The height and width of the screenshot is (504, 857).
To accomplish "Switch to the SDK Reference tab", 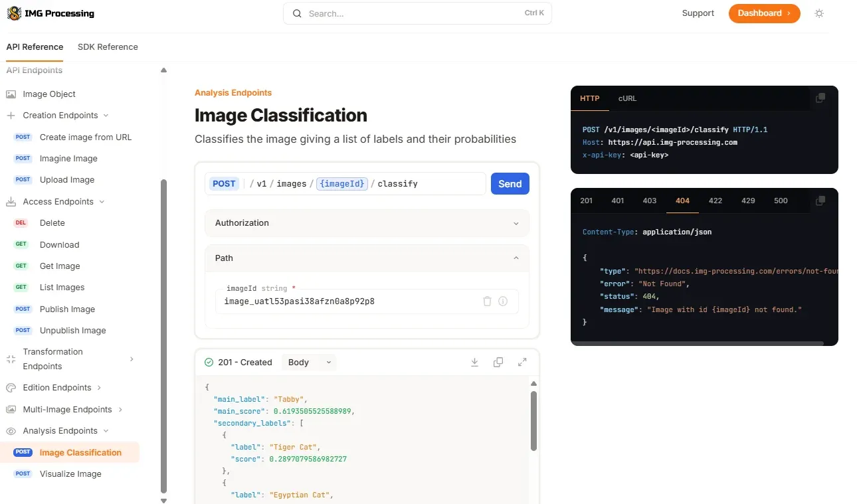I will click(108, 47).
